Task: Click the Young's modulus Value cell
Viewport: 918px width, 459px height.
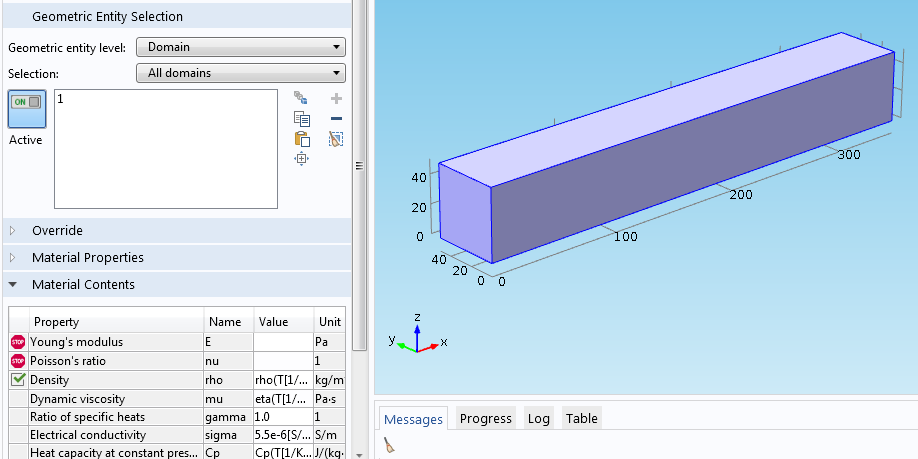Action: [282, 342]
